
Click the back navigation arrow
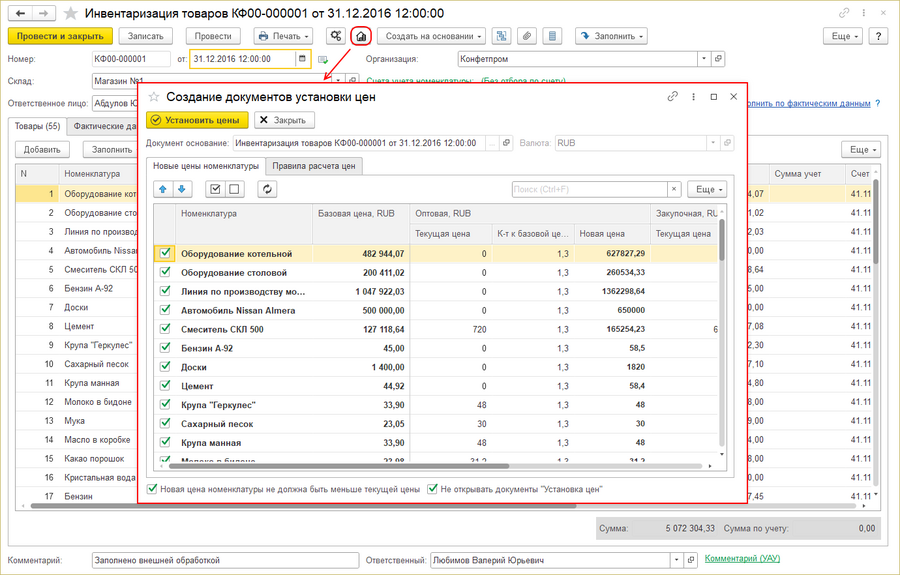tap(21, 13)
